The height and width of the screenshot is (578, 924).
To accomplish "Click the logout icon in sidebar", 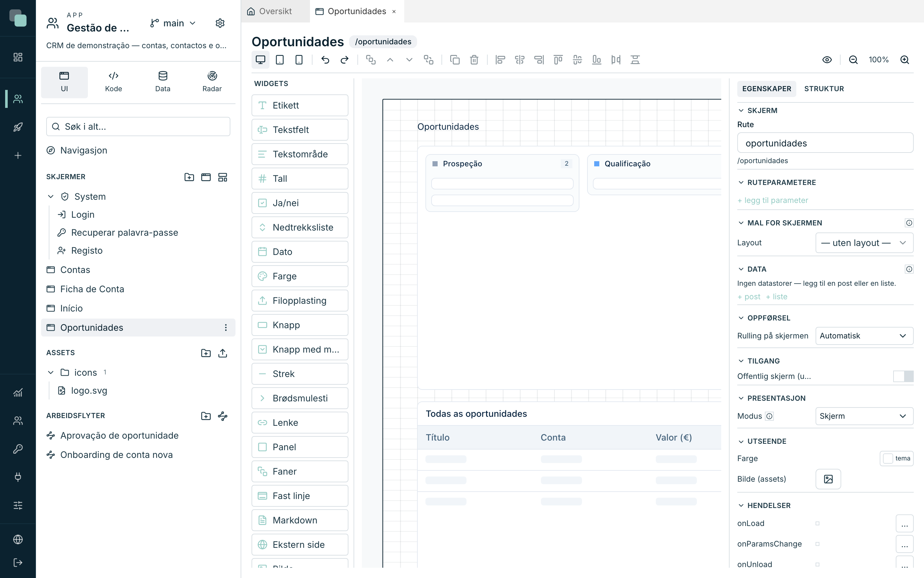I will (x=18, y=562).
